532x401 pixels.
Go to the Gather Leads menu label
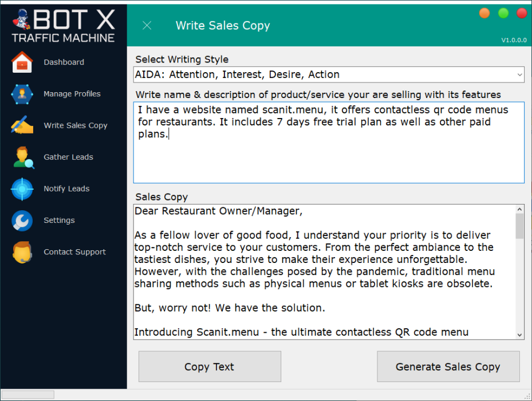[68, 157]
